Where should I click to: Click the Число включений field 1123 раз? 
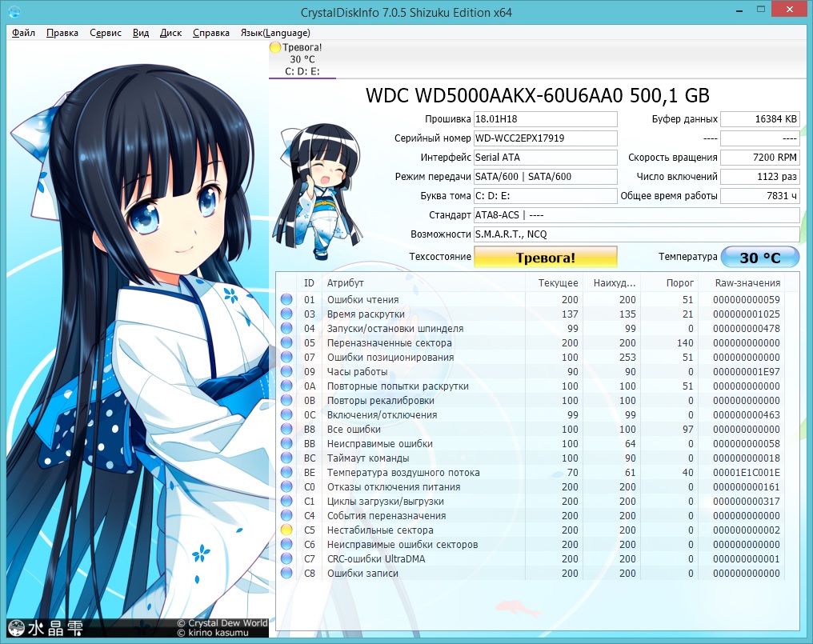point(760,176)
